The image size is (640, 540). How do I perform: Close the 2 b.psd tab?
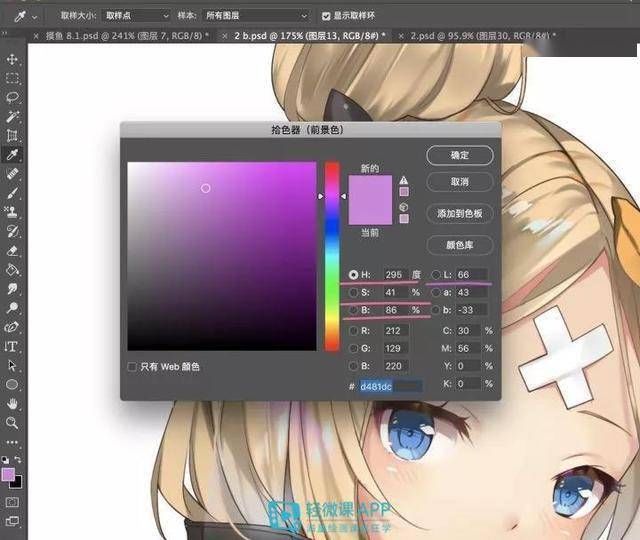224,36
